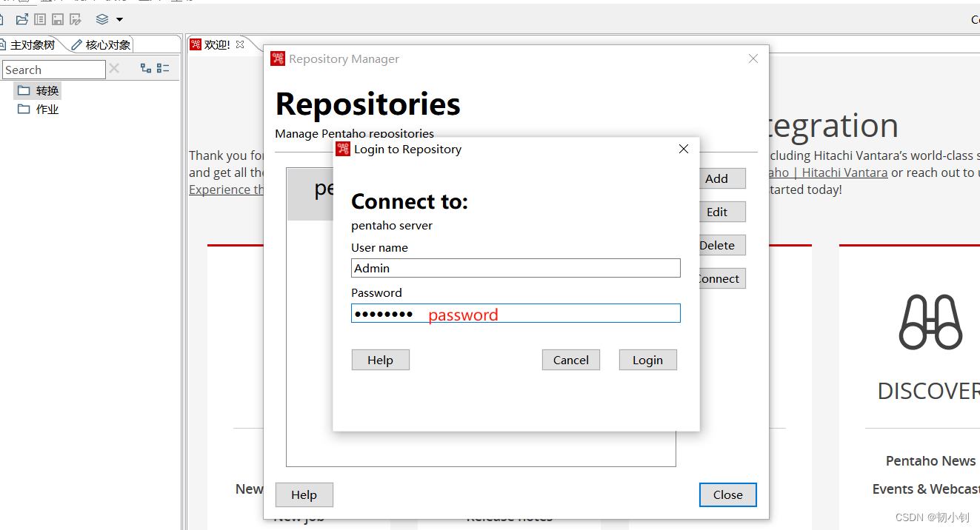
Task: Close the 欢迎! tab via its X
Action: pos(239,44)
